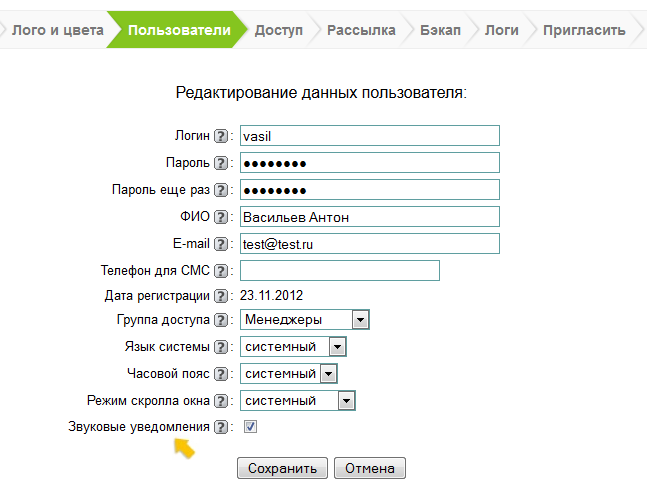
Task: Open help icon for ФИО field
Action: click(x=221, y=217)
